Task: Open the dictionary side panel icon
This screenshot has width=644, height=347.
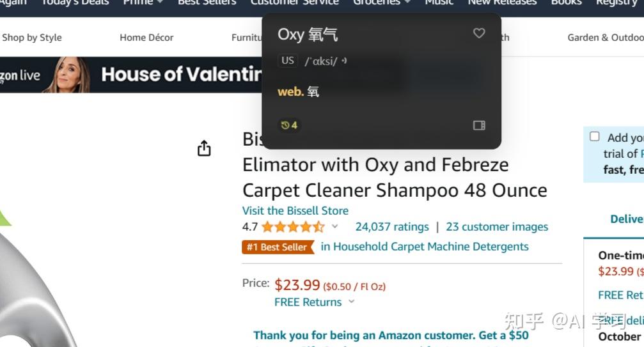Action: point(479,125)
